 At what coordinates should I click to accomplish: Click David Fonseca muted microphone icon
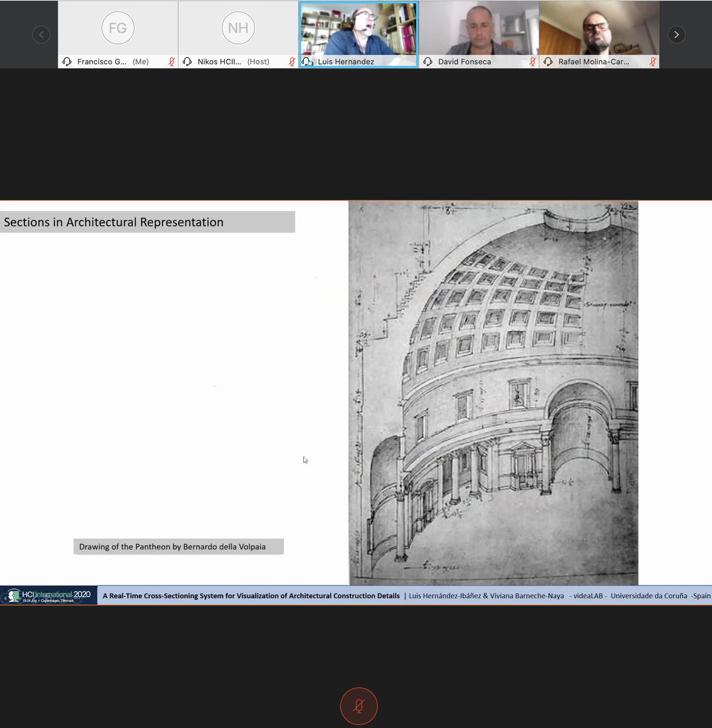pyautogui.click(x=532, y=61)
